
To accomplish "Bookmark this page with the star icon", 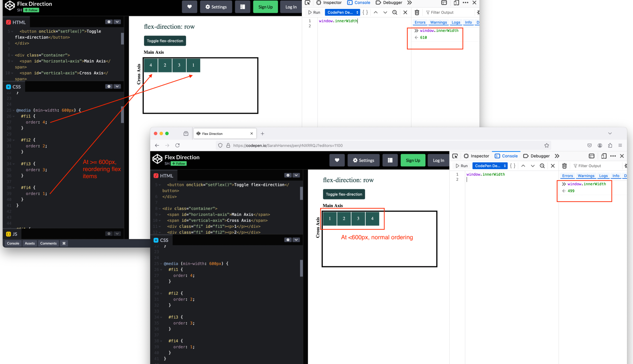I will coord(546,145).
